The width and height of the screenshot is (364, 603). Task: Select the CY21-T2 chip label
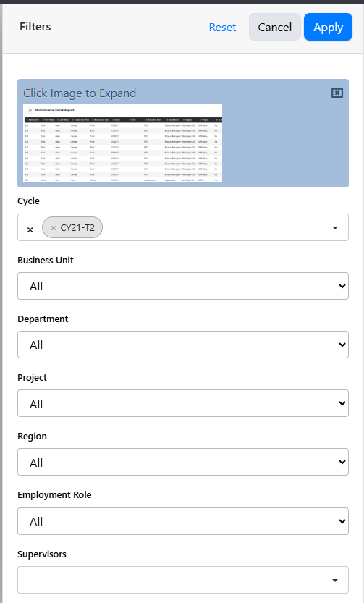point(77,227)
